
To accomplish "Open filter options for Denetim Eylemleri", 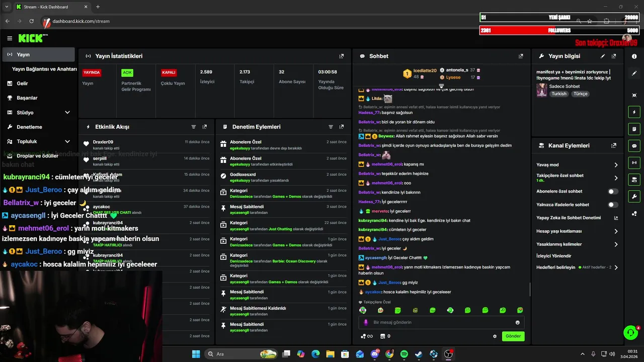I will [x=331, y=127].
